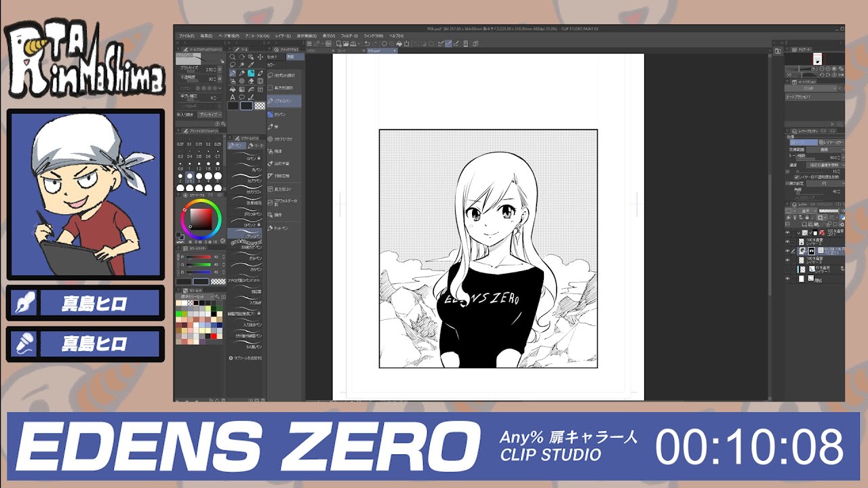Select the Text tool (A icon)
The image size is (868, 488).
tap(233, 98)
